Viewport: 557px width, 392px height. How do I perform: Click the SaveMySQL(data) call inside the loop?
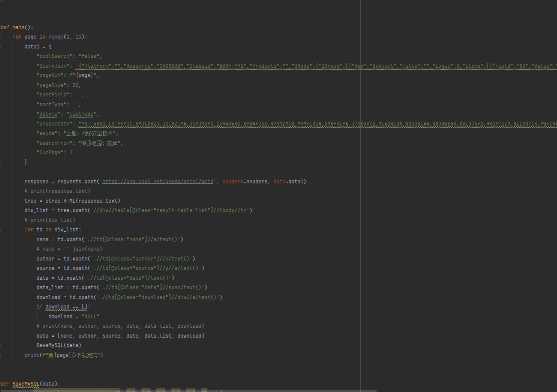click(x=59, y=345)
